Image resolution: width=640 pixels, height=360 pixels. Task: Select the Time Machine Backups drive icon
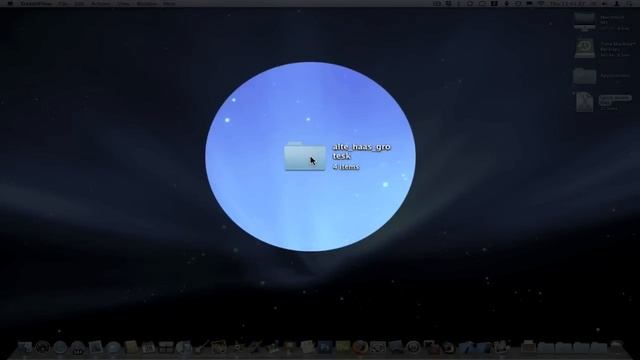[x=585, y=48]
